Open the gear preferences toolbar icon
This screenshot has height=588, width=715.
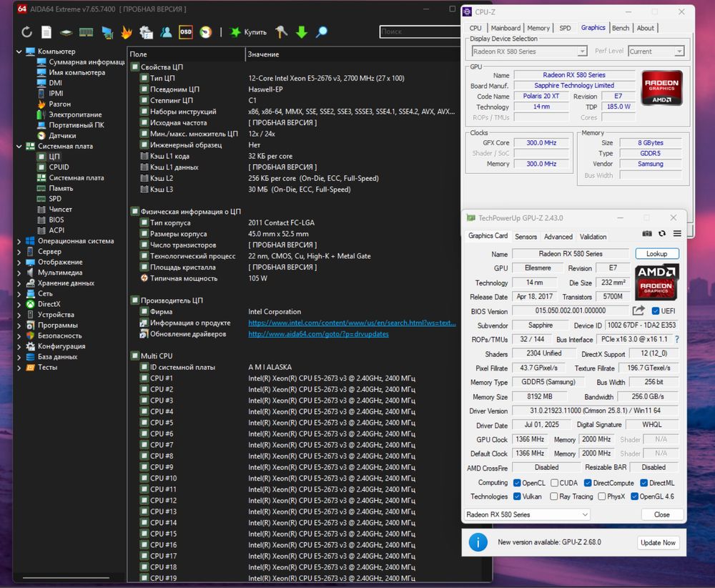point(146,32)
